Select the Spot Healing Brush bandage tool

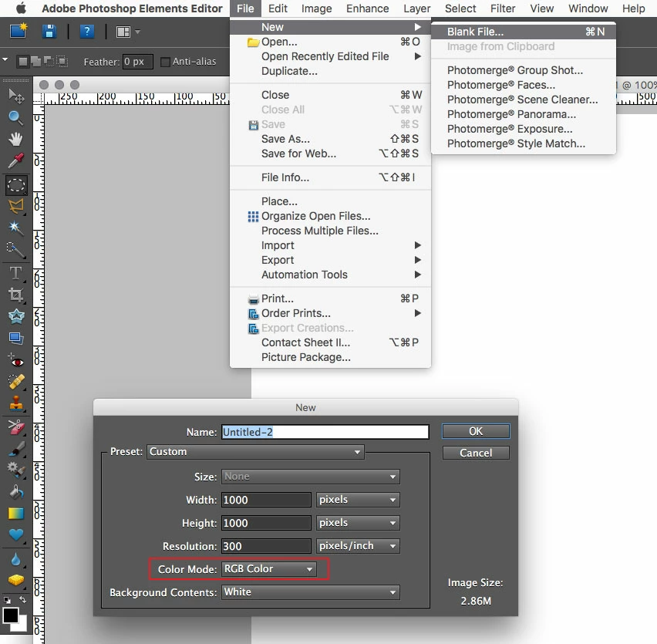click(x=16, y=381)
